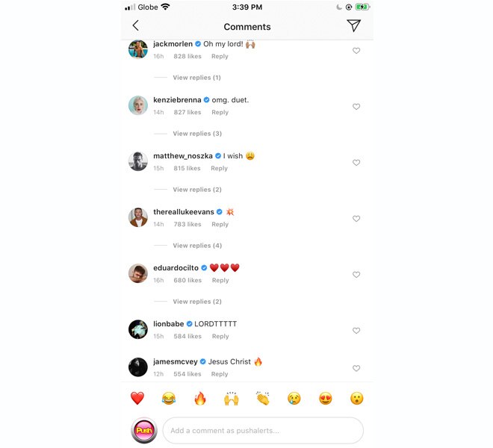
Task: Expand View replies (1) under jackmorlen
Action: click(x=196, y=78)
